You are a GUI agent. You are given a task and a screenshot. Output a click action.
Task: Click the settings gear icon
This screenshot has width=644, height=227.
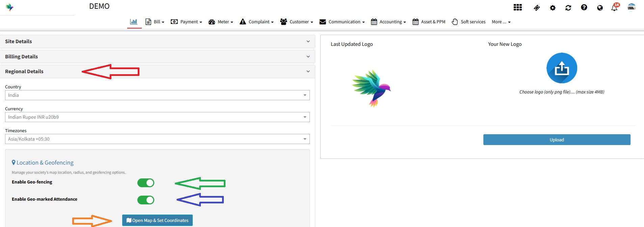tap(553, 8)
